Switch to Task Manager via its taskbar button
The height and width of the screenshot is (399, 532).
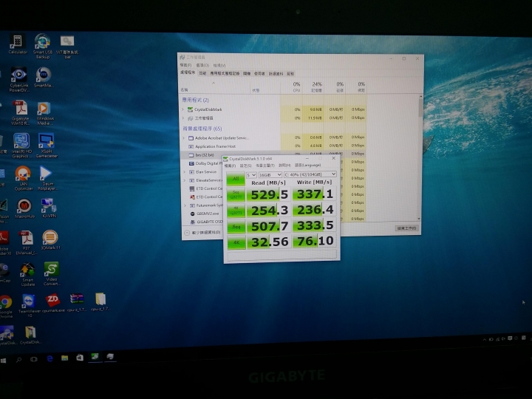pos(110,357)
